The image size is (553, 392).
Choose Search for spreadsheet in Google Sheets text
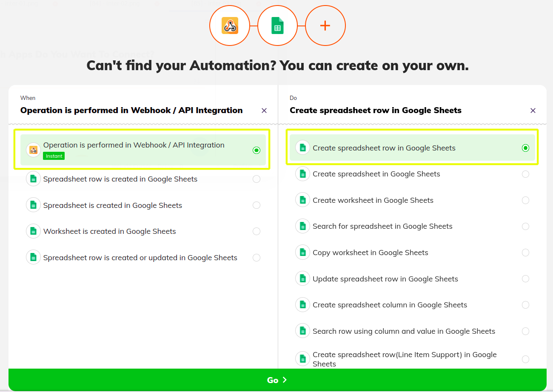382,226
